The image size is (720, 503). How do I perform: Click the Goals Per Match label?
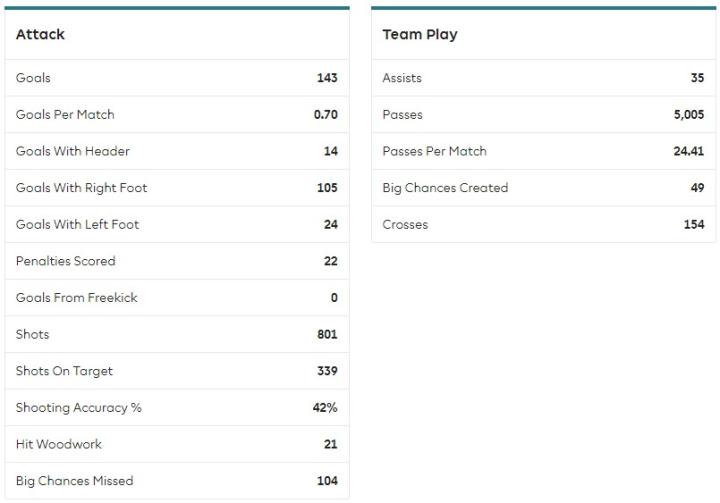pyautogui.click(x=65, y=115)
